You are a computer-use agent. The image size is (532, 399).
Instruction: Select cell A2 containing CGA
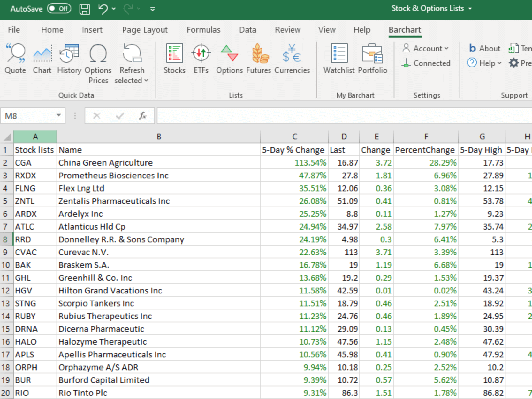click(x=35, y=163)
